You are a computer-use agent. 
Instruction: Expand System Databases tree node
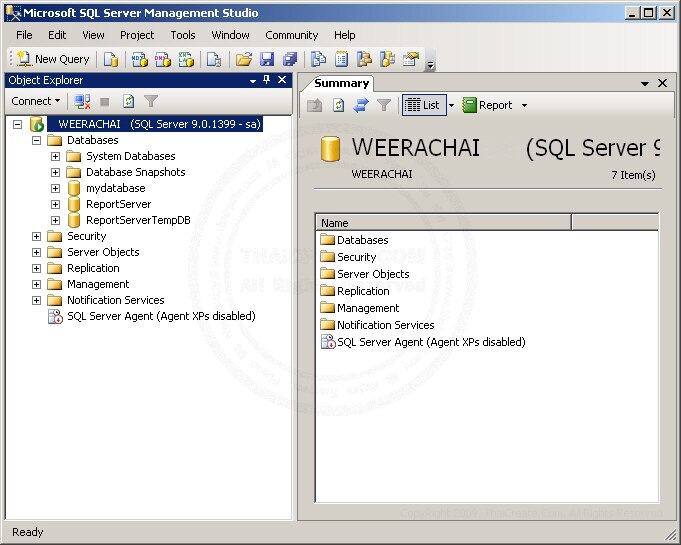pyautogui.click(x=55, y=157)
